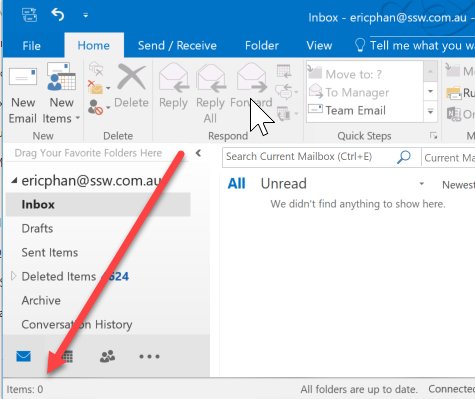Screen dimensions: 475x399
Task: Switch to Calendar view icon
Action: (x=67, y=356)
